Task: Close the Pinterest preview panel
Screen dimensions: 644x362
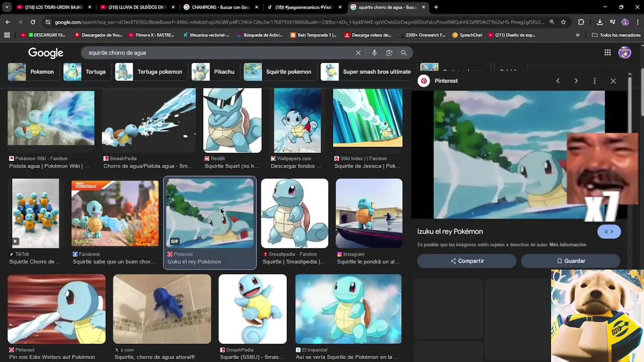Action: pyautogui.click(x=613, y=81)
